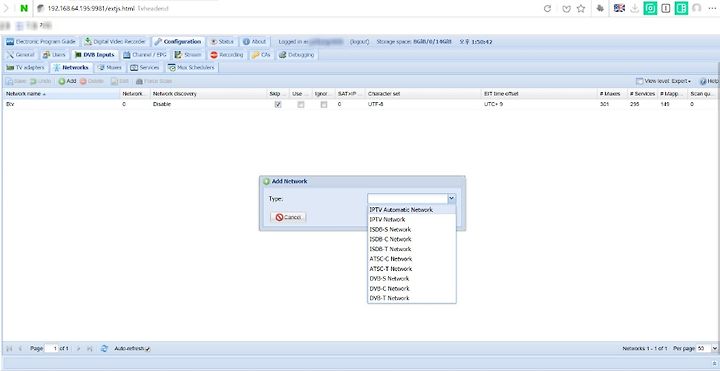Image resolution: width=720 pixels, height=371 pixels.
Task: Switch to the Status tab
Action: pos(222,41)
